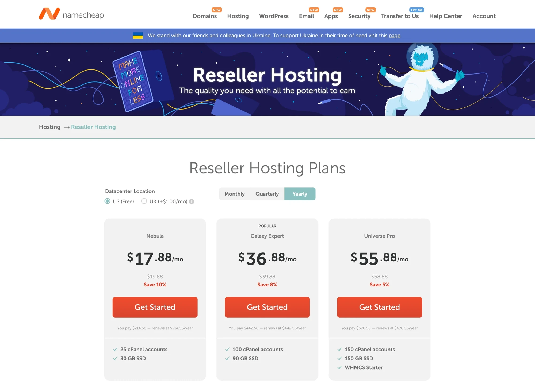Image resolution: width=535 pixels, height=392 pixels.
Task: Click the Help Center menu icon
Action: click(x=446, y=17)
